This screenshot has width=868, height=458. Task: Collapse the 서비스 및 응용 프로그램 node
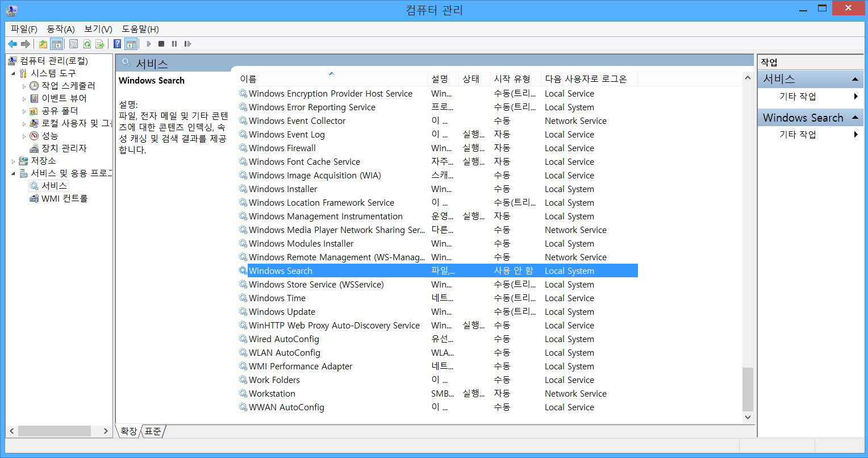pos(13,173)
